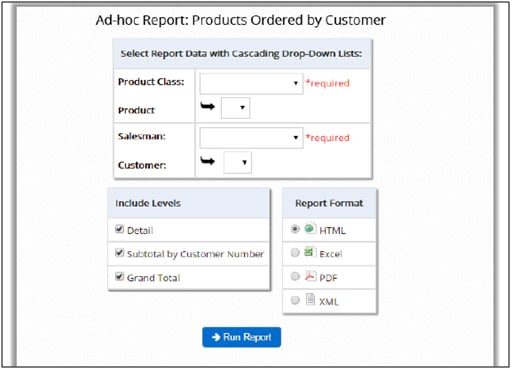Click the Report Format panel header
The width and height of the screenshot is (512, 369).
pos(329,203)
